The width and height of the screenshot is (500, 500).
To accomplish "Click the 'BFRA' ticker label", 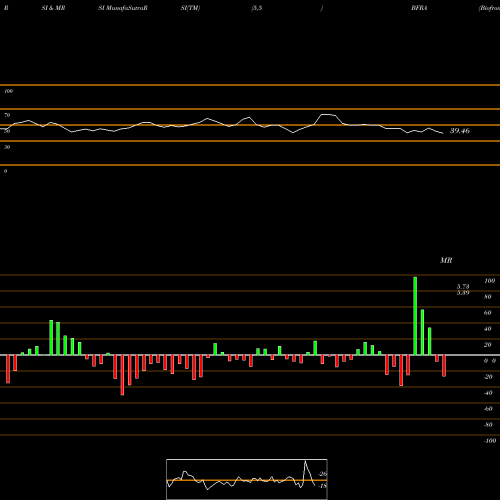I will pyautogui.click(x=419, y=8).
